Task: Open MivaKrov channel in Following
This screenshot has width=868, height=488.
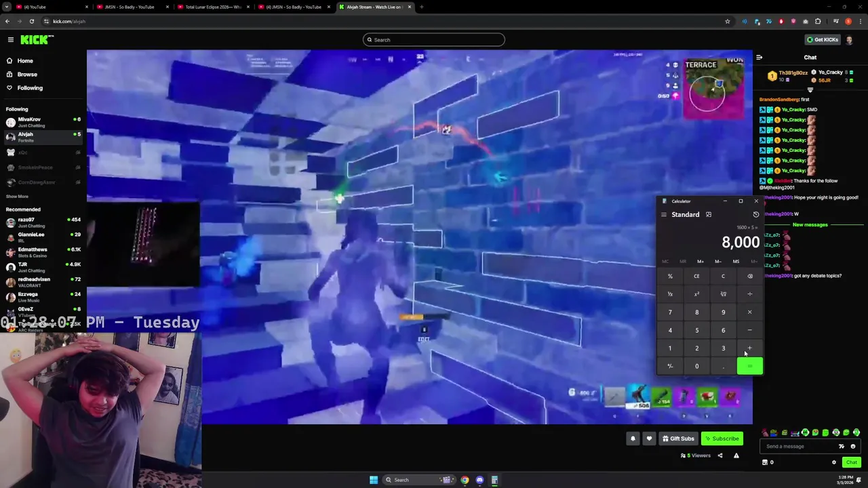Action: (42, 122)
